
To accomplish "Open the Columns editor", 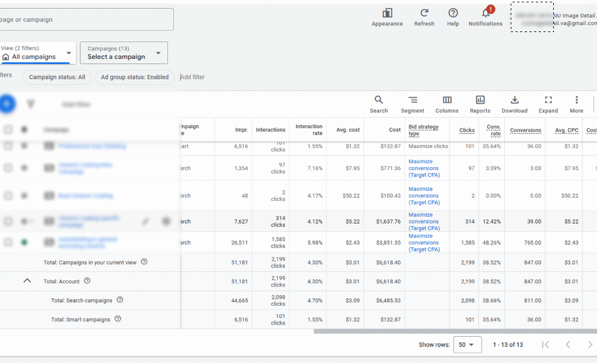I will click(x=447, y=100).
